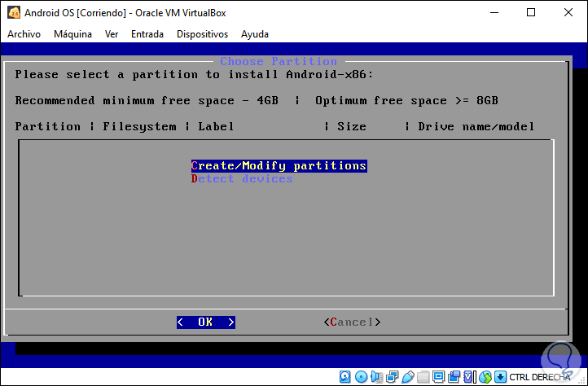Click the mouse integration status icon
The height and width of the screenshot is (386, 588).
click(x=485, y=376)
